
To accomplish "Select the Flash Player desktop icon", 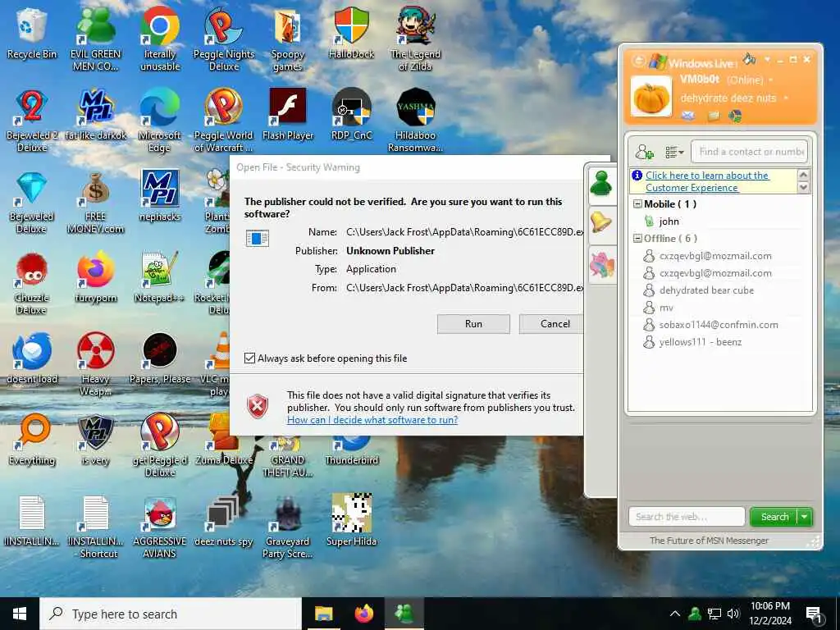I will [x=288, y=115].
